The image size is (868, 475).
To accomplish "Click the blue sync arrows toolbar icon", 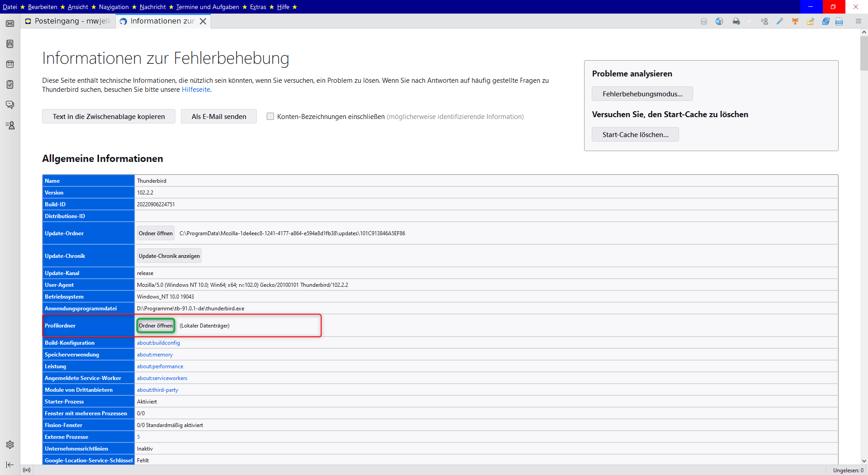I will [826, 21].
